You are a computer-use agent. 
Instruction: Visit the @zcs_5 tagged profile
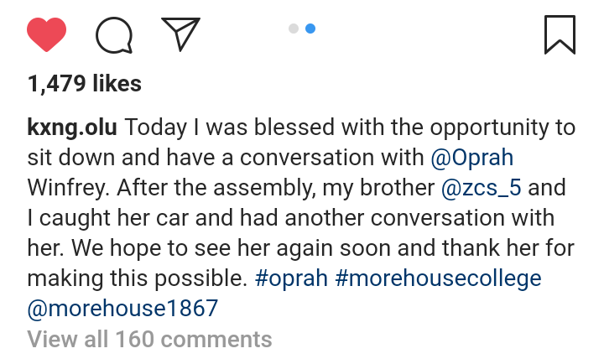[x=482, y=189]
